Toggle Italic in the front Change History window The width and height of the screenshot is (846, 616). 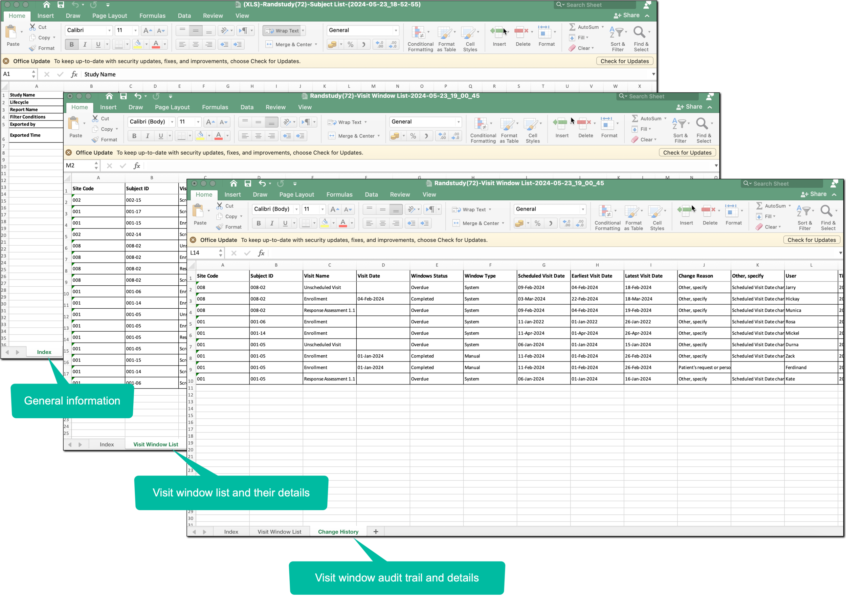[272, 223]
